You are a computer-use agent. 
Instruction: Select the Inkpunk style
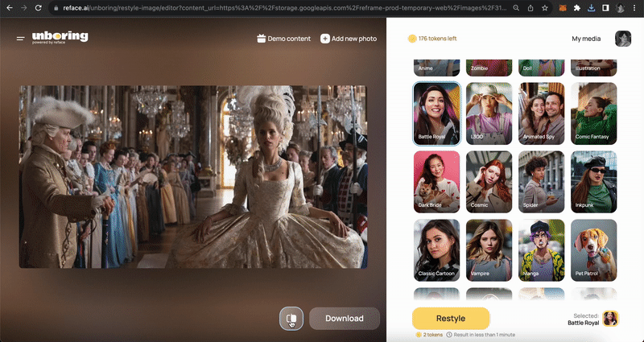point(593,182)
